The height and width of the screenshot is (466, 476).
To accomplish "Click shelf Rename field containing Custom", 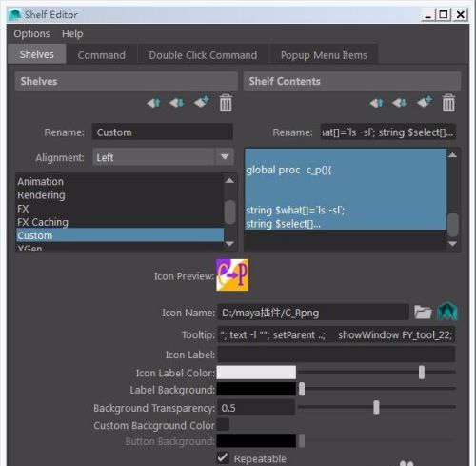I will click(163, 132).
